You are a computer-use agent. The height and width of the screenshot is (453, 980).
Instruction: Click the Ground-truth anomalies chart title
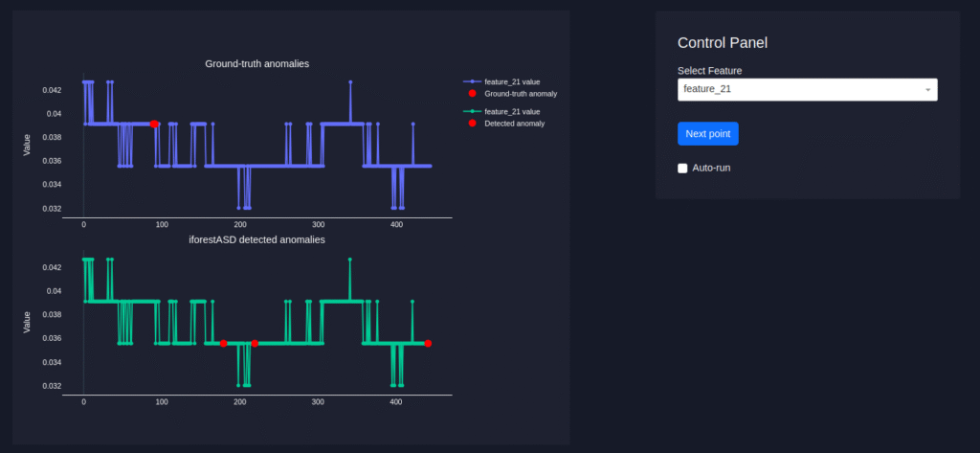(263, 63)
